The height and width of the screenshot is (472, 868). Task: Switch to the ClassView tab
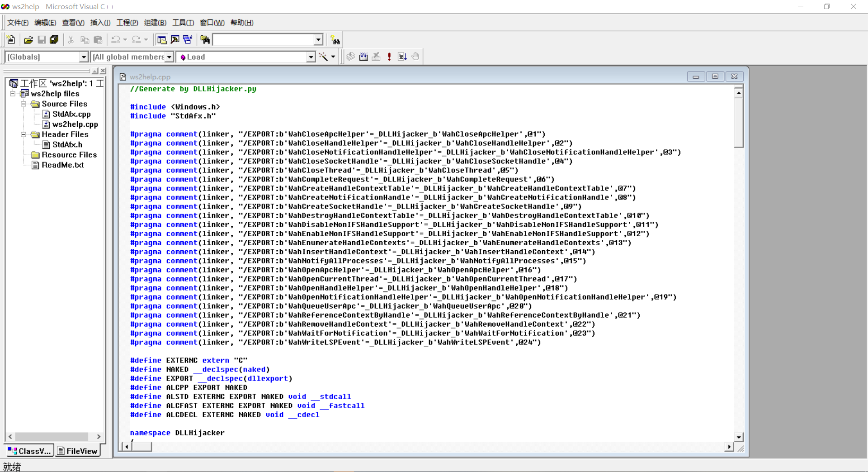pos(29,451)
